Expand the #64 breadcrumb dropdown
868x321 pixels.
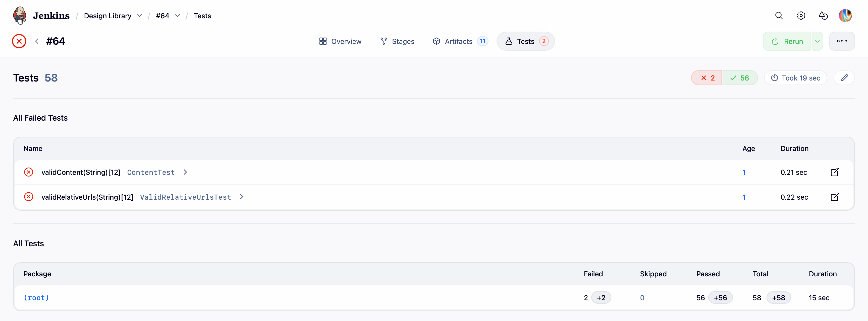(178, 16)
